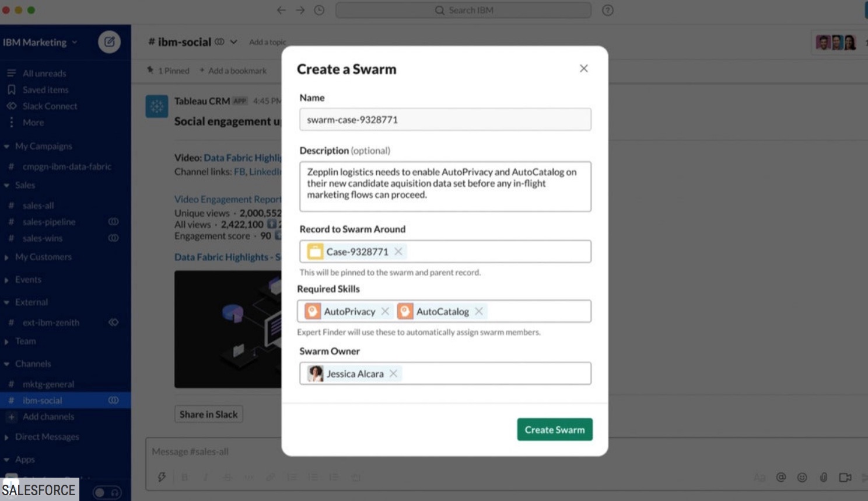The height and width of the screenshot is (501, 868).
Task: Expand the ibm-social channel details chevron
Action: pyautogui.click(x=233, y=42)
